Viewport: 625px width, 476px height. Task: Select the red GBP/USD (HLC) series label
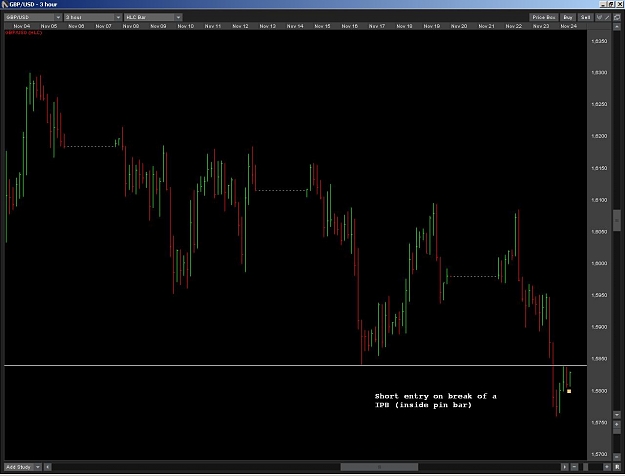[x=24, y=32]
